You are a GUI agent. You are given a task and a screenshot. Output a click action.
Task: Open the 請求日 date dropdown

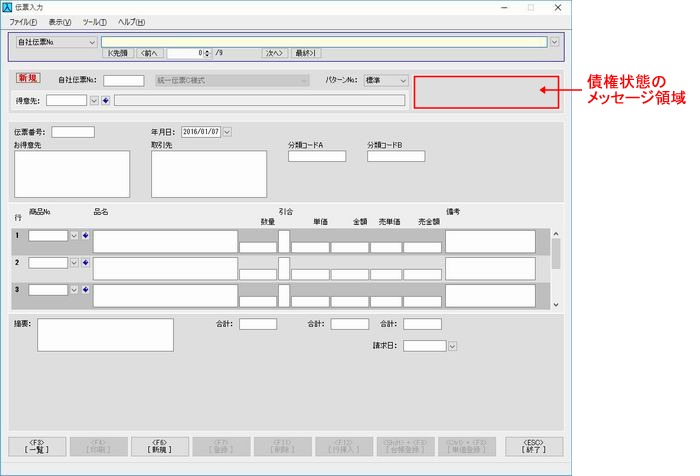point(452,346)
